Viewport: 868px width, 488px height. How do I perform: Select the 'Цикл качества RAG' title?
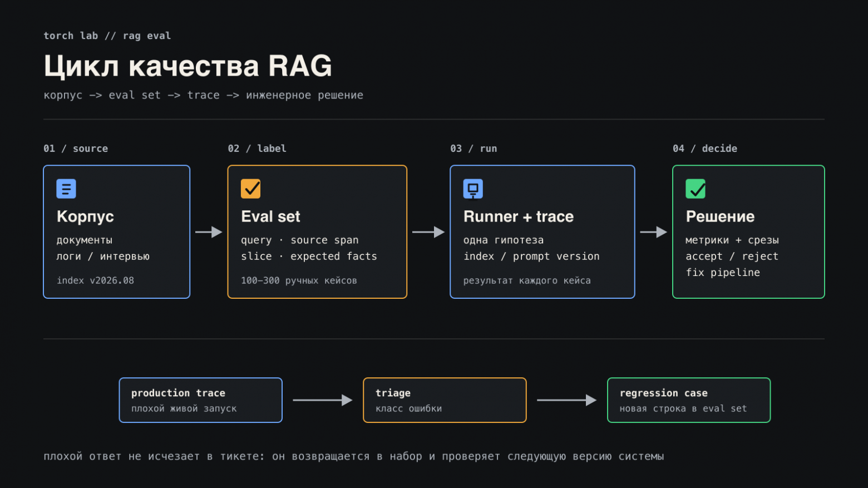[188, 66]
